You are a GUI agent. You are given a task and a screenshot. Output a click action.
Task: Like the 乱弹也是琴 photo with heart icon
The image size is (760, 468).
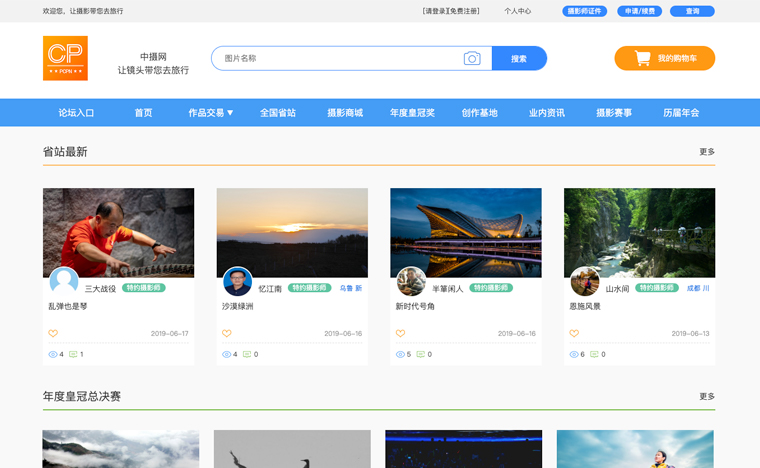pos(53,333)
